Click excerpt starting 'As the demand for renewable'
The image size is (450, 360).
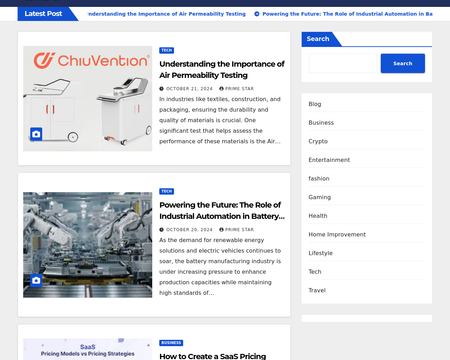click(x=220, y=267)
